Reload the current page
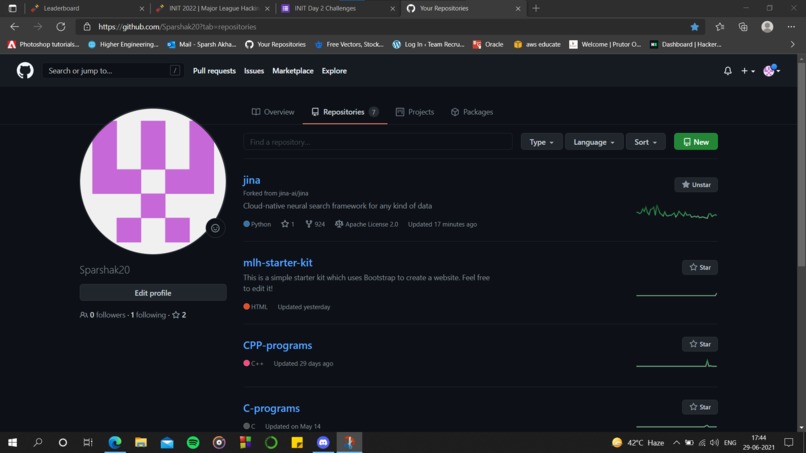This screenshot has width=806, height=453. coord(61,27)
